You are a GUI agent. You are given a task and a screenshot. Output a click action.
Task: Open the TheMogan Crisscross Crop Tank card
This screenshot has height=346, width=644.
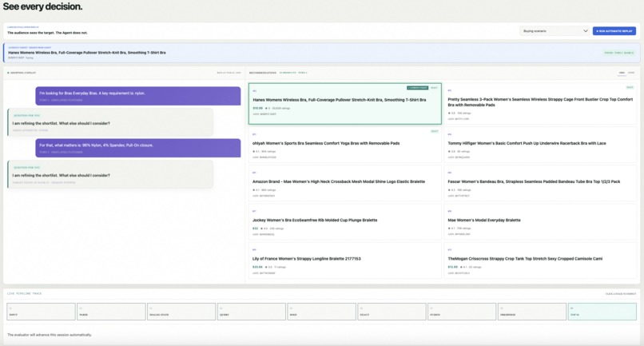tap(540, 260)
